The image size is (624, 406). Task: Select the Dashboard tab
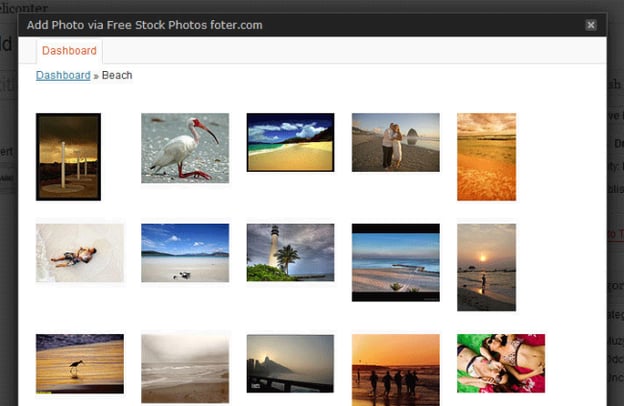pyautogui.click(x=69, y=51)
